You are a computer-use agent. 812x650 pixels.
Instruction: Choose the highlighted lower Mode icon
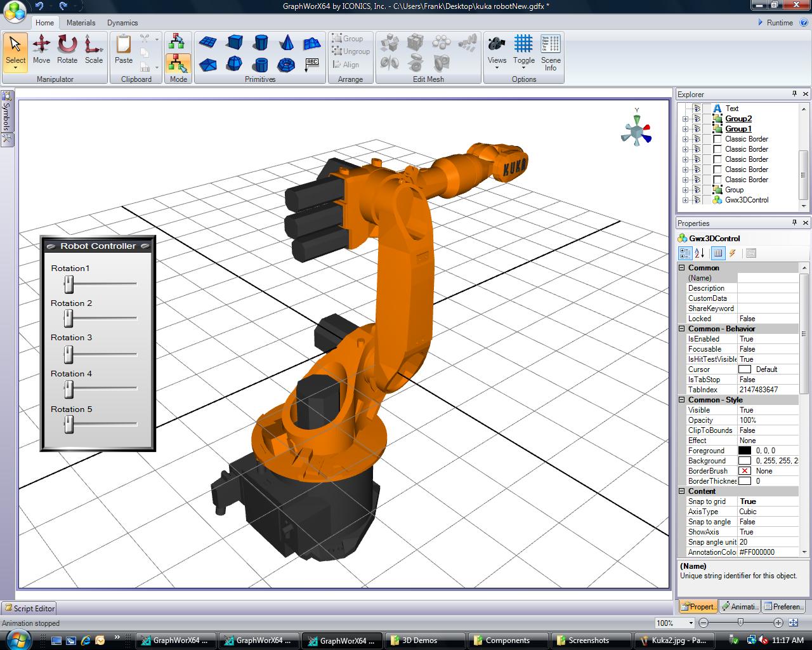178,63
